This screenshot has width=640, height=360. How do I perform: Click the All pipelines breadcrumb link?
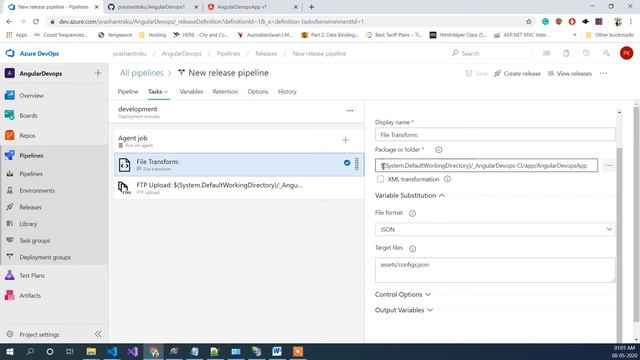pyautogui.click(x=141, y=73)
